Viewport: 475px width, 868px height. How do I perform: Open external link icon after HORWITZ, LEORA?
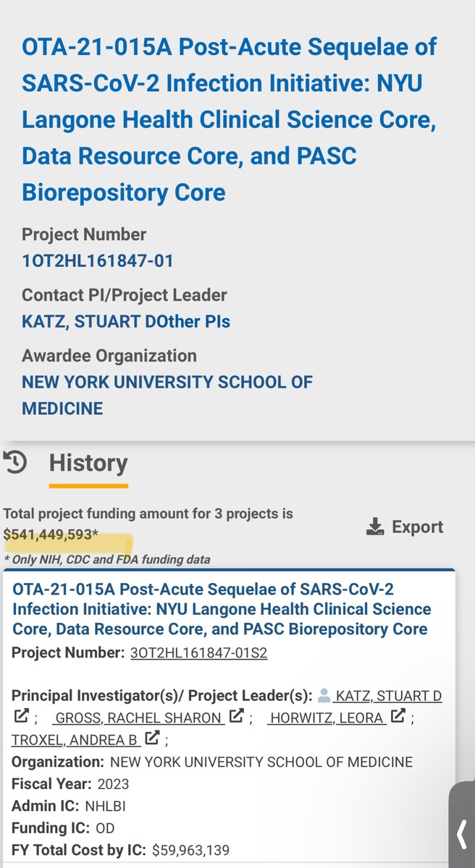tap(398, 718)
